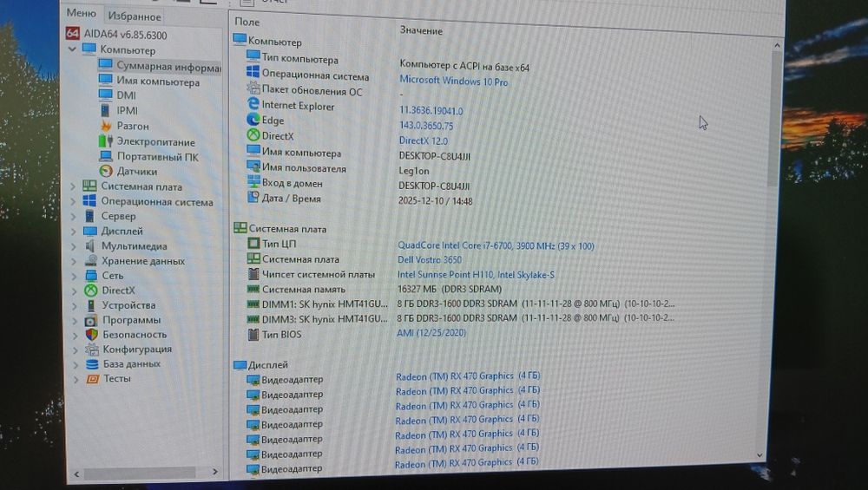
Task: Click the База данных database icon
Action: coord(93,364)
